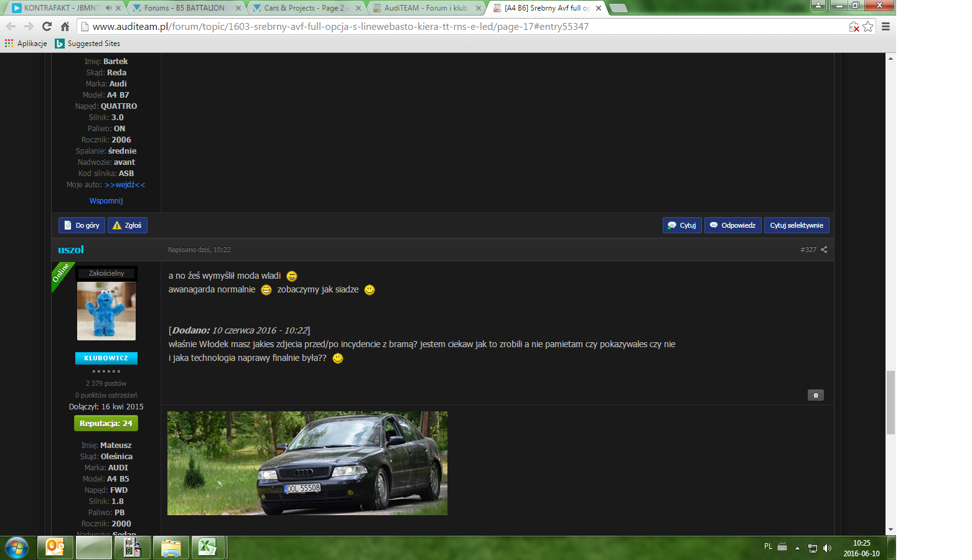Click the black Audi signature image
The height and width of the screenshot is (560, 972).
307,463
